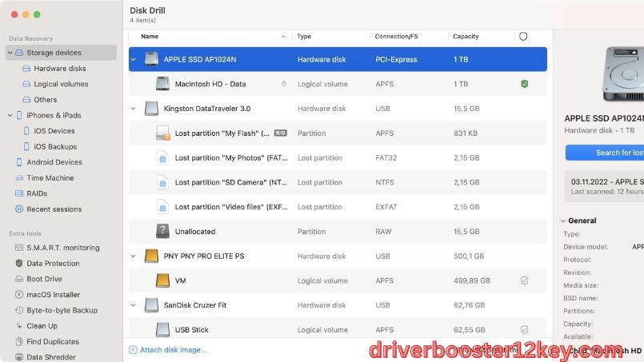Viewport: 644px width, 362px height.
Task: Open Hardware disks in sidebar
Action: tap(59, 69)
